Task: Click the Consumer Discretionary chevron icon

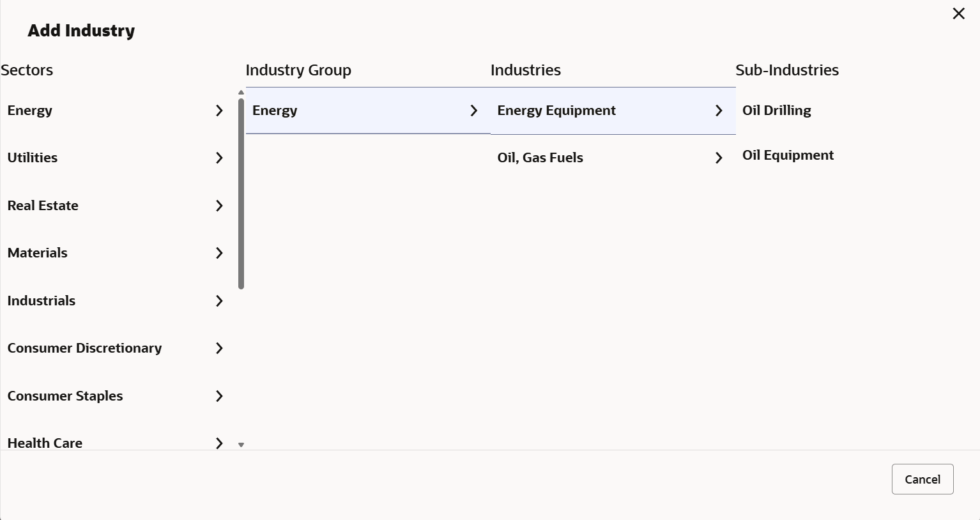Action: [x=219, y=348]
